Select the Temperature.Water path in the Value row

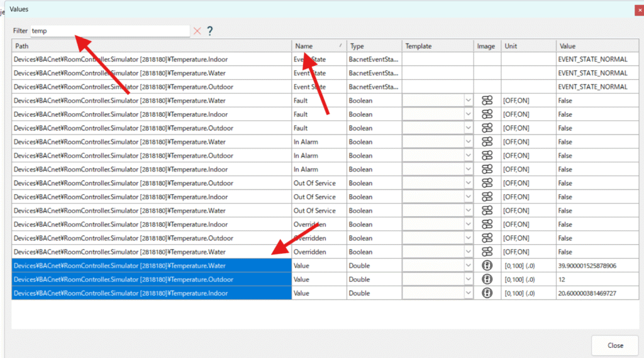tap(152, 266)
